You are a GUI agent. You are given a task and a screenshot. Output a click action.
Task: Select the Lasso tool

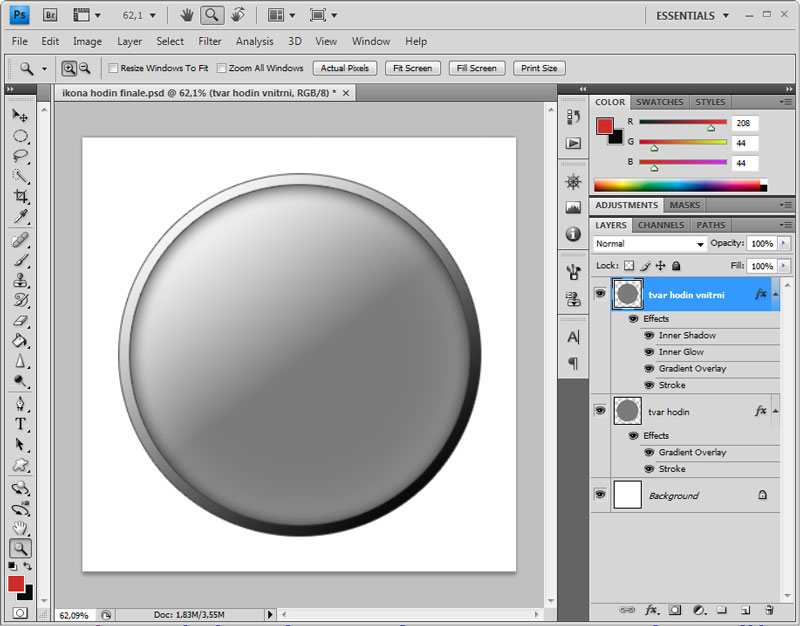[x=20, y=156]
